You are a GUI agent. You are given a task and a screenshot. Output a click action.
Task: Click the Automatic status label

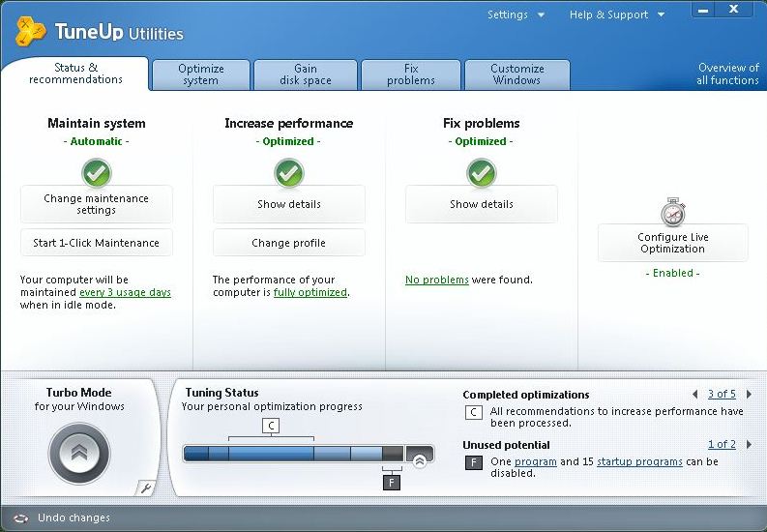coord(97,141)
